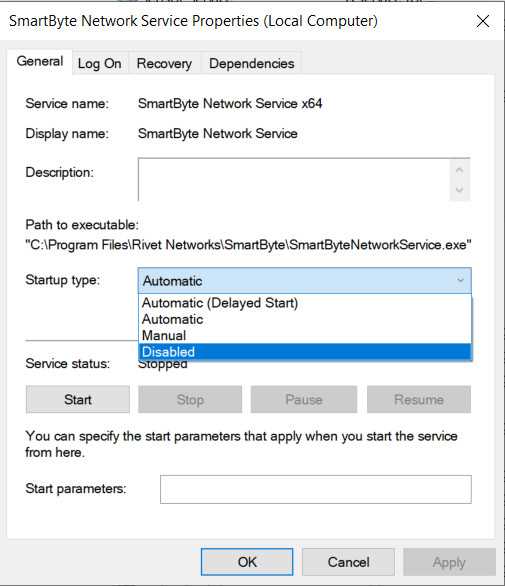Cancel the properties dialog

pyautogui.click(x=348, y=562)
